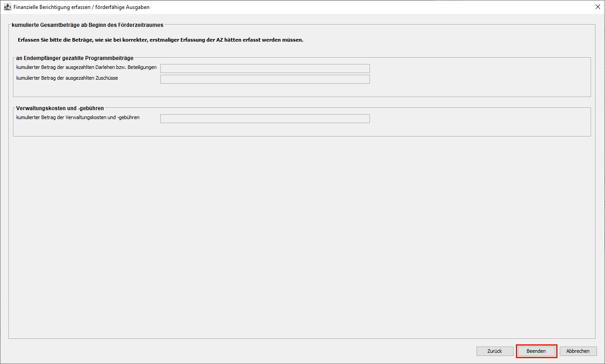Click empty space below the Zuschüsse field

265,90
